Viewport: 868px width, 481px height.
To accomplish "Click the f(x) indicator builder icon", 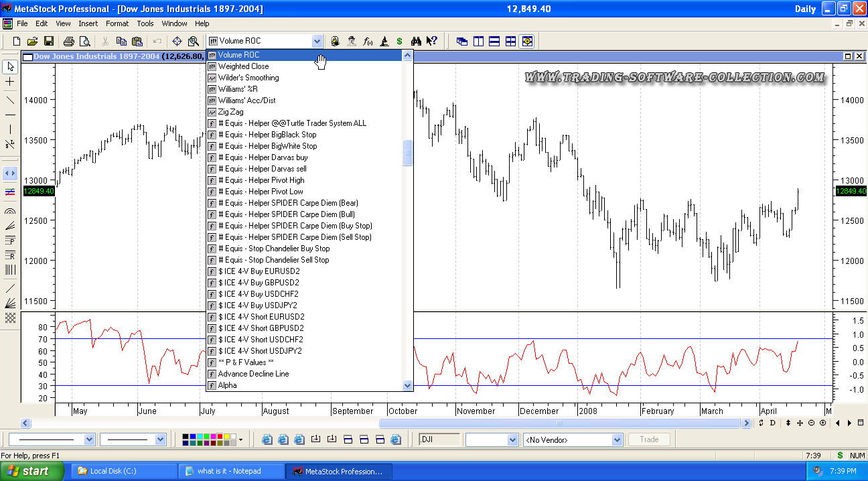I will click(x=368, y=42).
